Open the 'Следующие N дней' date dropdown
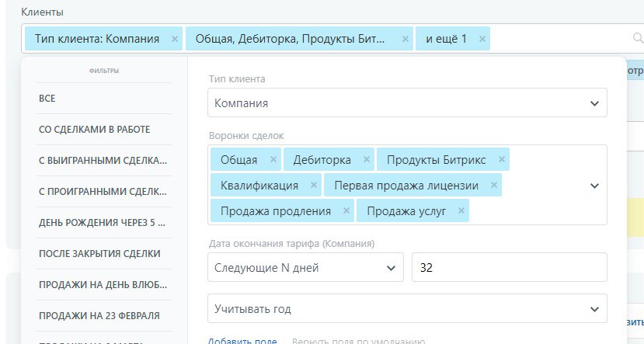This screenshot has height=344, width=644. [306, 268]
